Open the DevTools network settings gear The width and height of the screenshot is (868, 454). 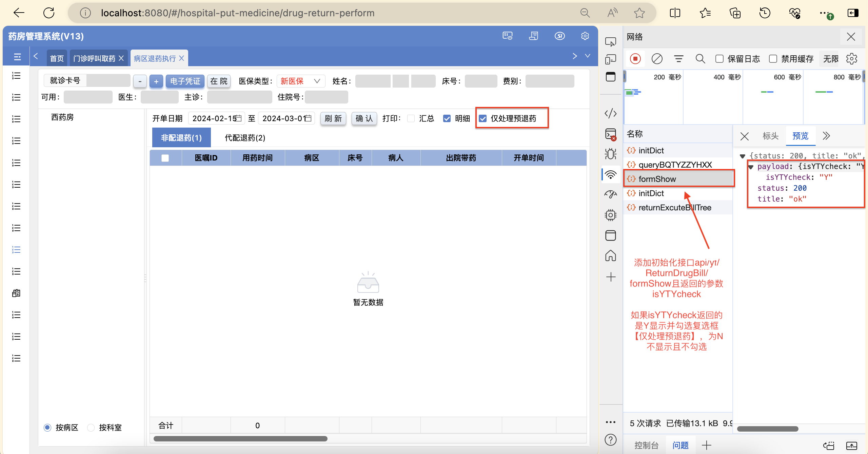pos(851,59)
